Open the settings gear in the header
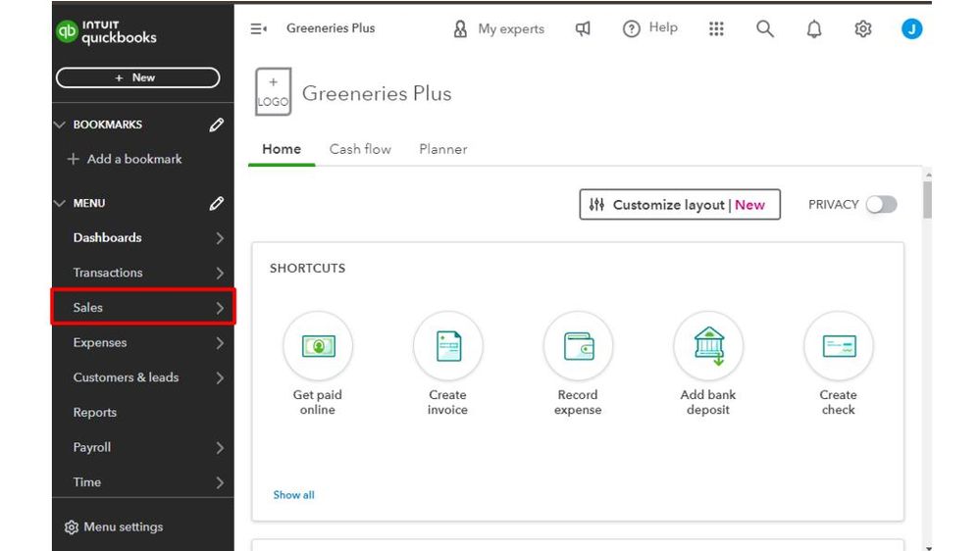The image size is (980, 551). coord(863,28)
